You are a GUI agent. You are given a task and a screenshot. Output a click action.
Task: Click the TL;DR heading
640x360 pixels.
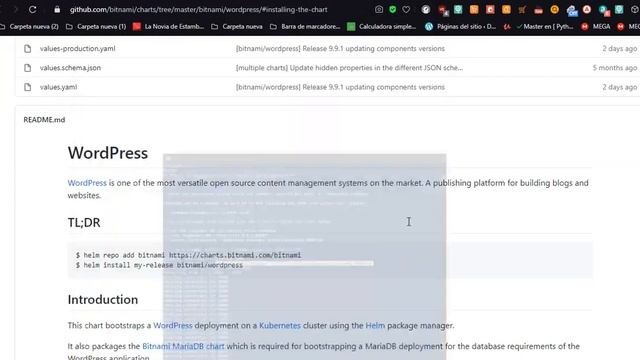(x=84, y=222)
